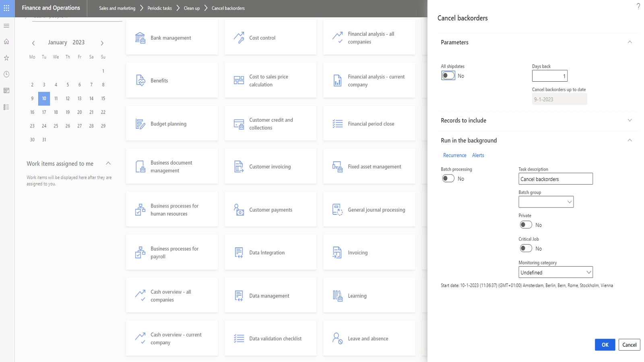The height and width of the screenshot is (362, 644).
Task: Click the help question mark icon
Action: (638, 6)
